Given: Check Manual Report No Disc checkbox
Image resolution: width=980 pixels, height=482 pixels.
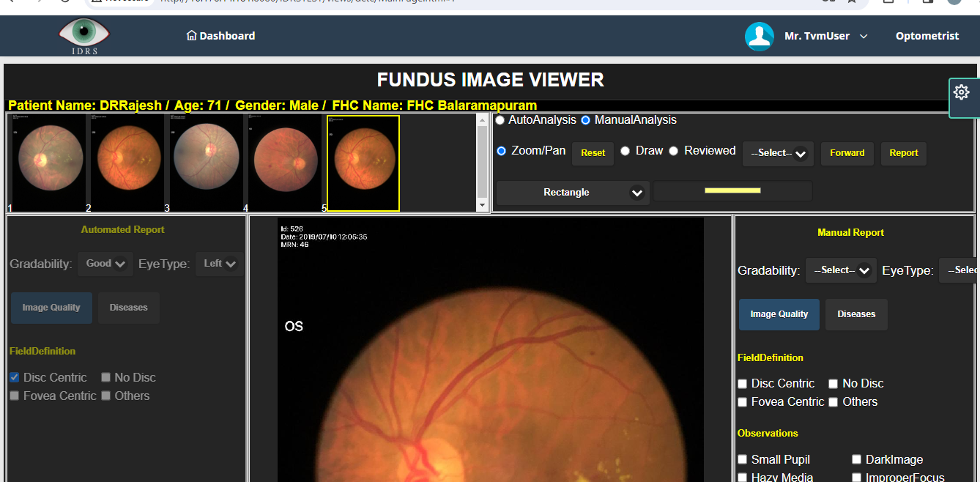Looking at the screenshot, I should tap(834, 384).
